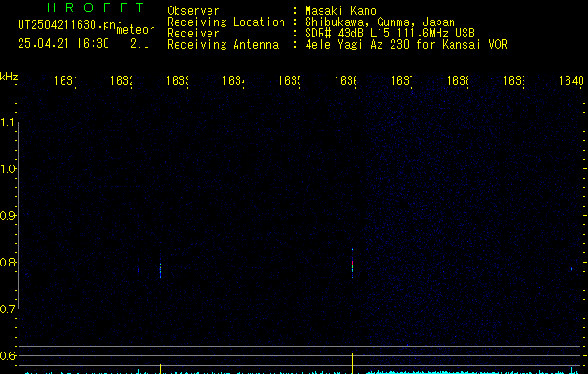Click the 'meteor' label

coord(136,30)
